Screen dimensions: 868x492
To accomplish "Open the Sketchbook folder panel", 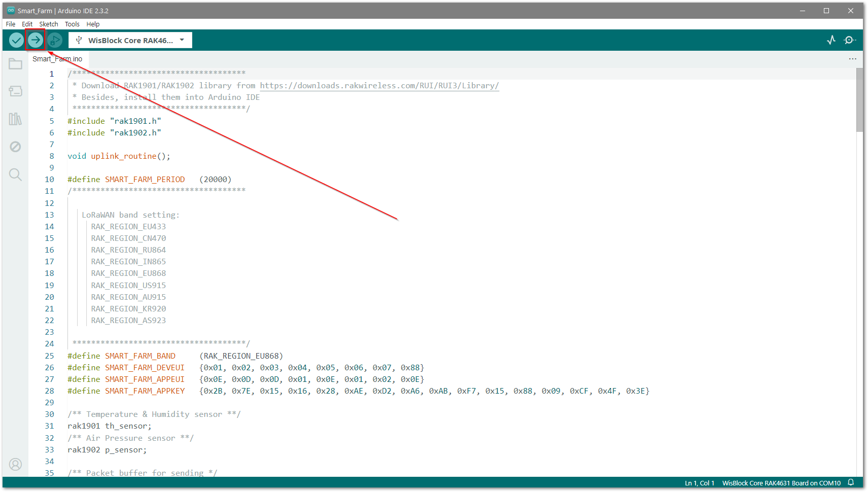I will point(16,64).
